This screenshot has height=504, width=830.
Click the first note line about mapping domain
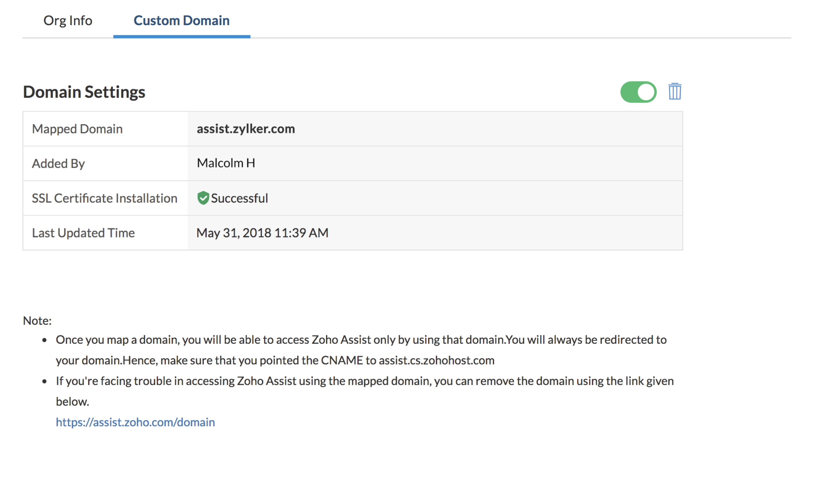(361, 340)
